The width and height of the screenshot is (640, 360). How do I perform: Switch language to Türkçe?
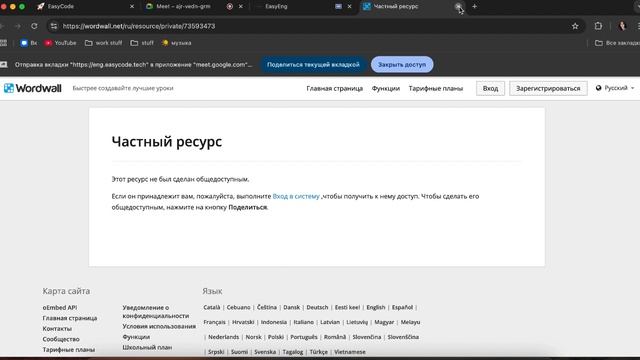pyautogui.click(x=319, y=352)
